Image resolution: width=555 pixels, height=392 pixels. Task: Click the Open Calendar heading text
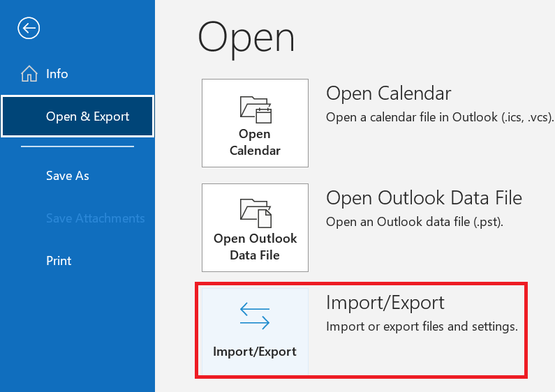pyautogui.click(x=388, y=93)
